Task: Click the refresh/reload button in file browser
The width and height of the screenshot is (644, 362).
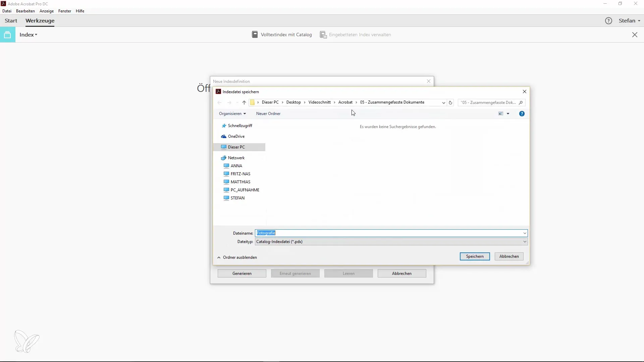Action: click(x=450, y=102)
